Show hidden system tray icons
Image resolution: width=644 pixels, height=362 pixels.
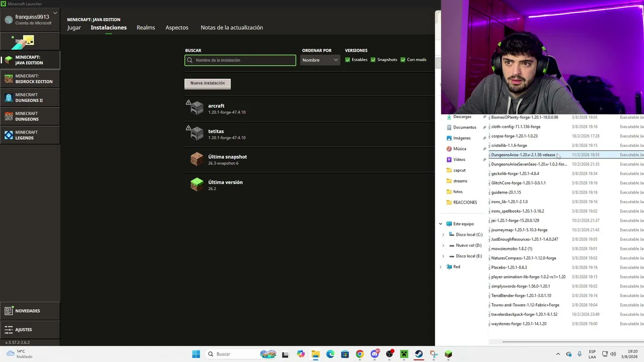(x=557, y=354)
